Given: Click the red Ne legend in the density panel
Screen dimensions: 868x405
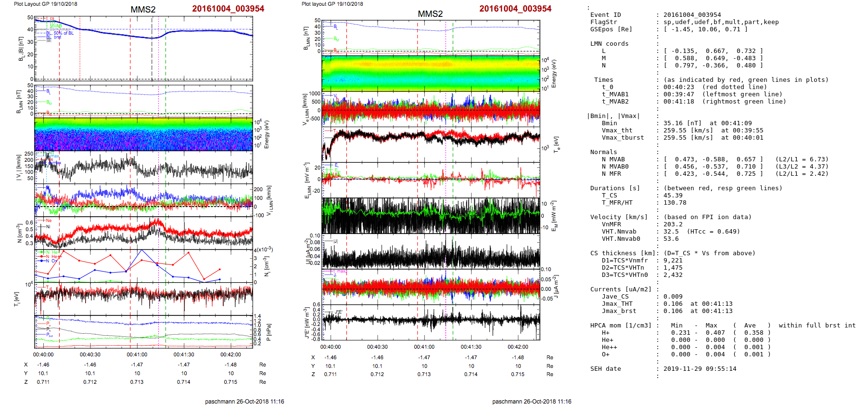Looking at the screenshot, I should tap(48, 221).
